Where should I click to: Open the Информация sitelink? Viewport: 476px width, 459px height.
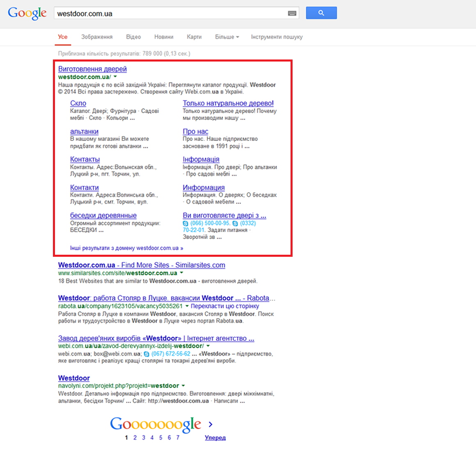(204, 187)
